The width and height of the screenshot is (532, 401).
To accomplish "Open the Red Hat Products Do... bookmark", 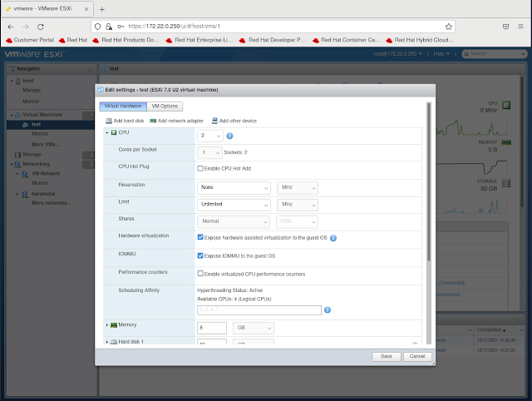I will 126,40.
